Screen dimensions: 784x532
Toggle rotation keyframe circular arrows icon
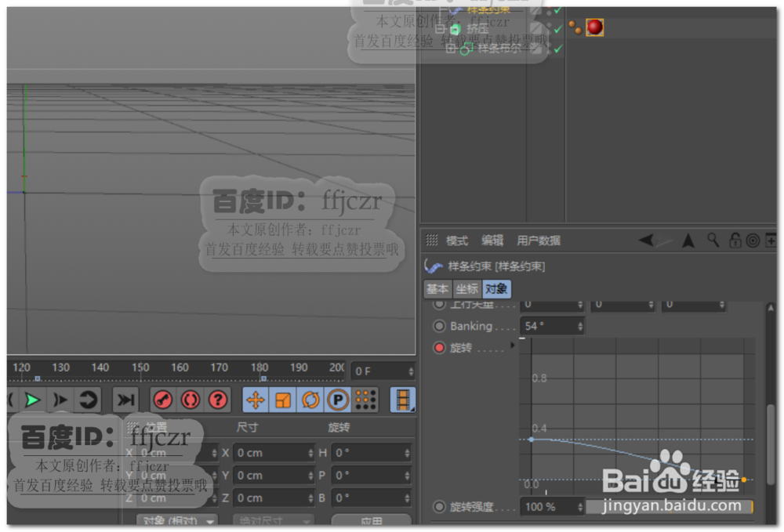click(x=310, y=400)
